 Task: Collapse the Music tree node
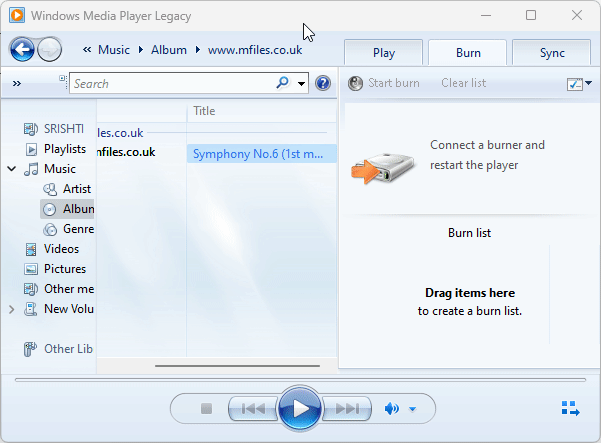click(x=11, y=169)
